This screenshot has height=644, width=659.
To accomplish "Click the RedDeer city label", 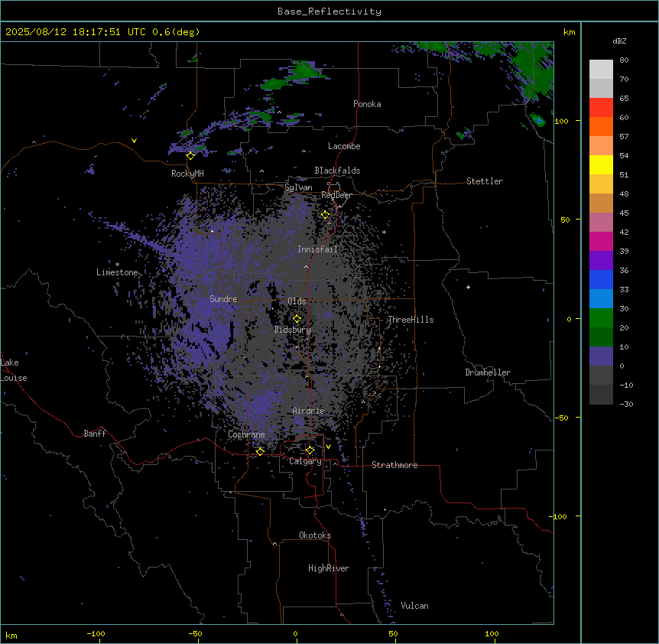I will pos(336,195).
